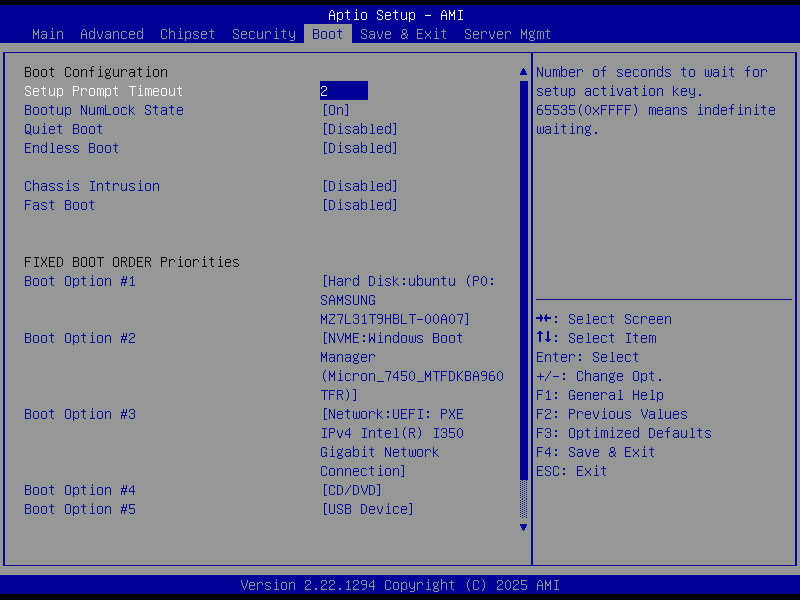Click the scrollbar up arrow
The height and width of the screenshot is (600, 800).
click(522, 71)
